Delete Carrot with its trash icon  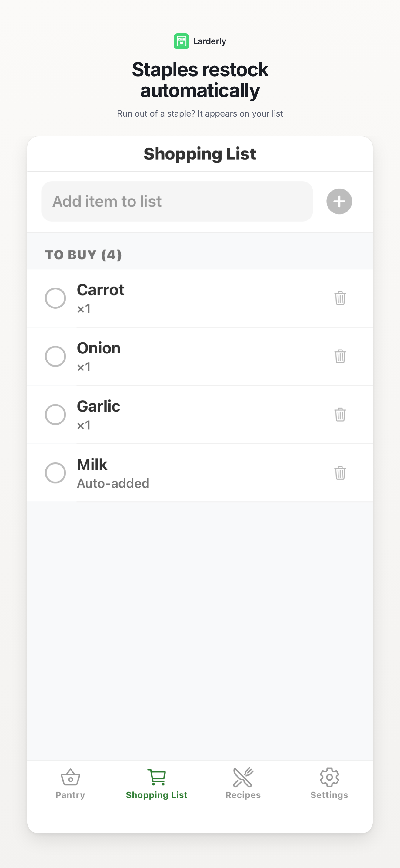340,298
